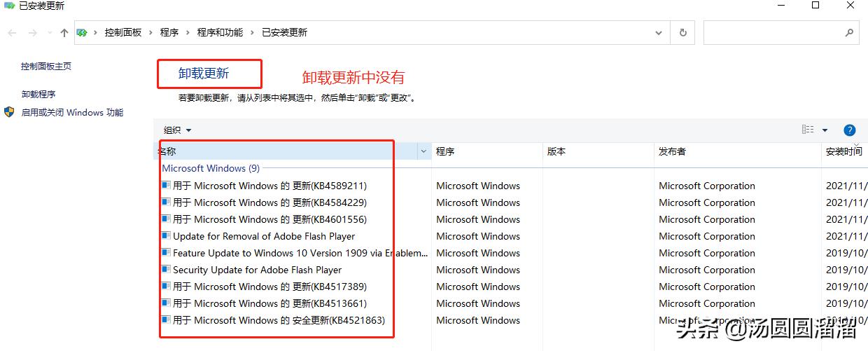This screenshot has height=351, width=868.
Task: Open help with question mark icon
Action: click(x=849, y=130)
